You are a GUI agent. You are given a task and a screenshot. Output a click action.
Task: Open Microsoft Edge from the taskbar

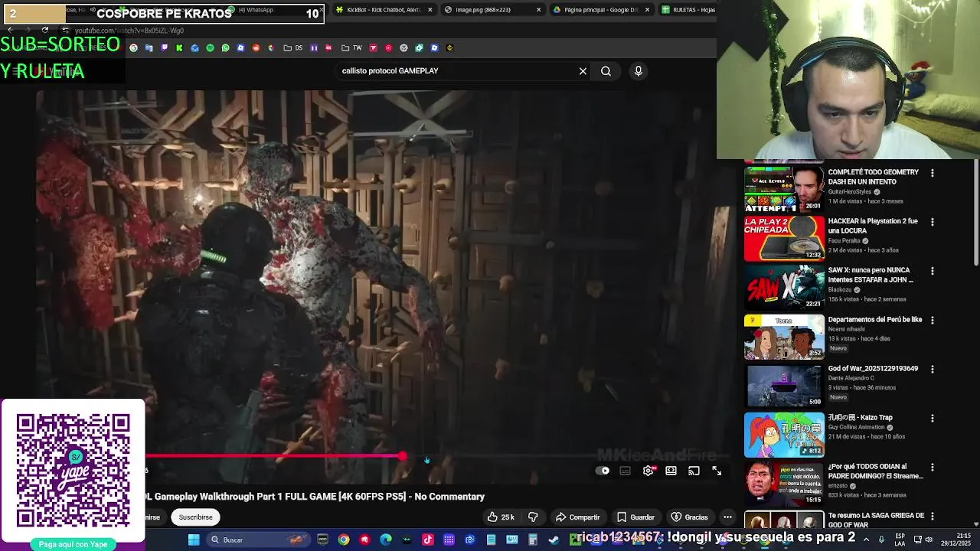click(x=385, y=540)
